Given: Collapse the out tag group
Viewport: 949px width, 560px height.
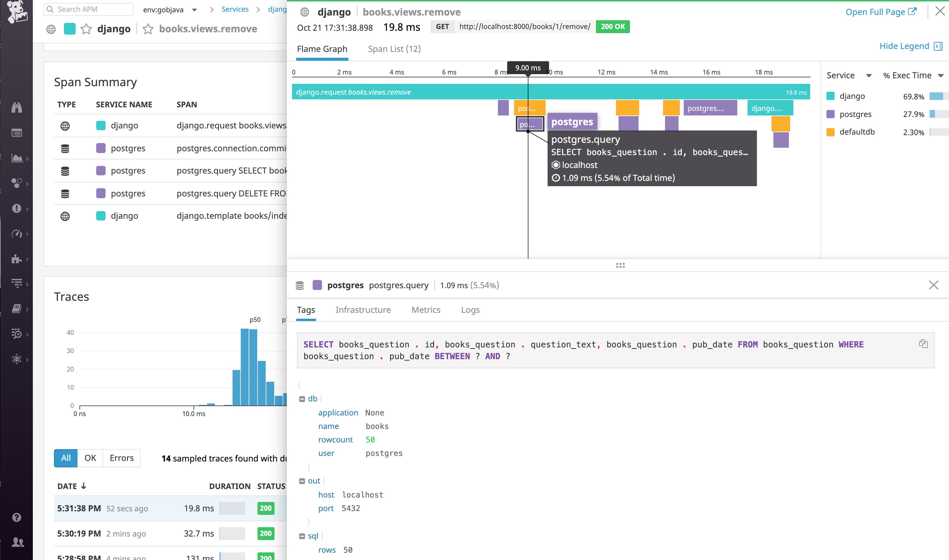Looking at the screenshot, I should (x=302, y=481).
